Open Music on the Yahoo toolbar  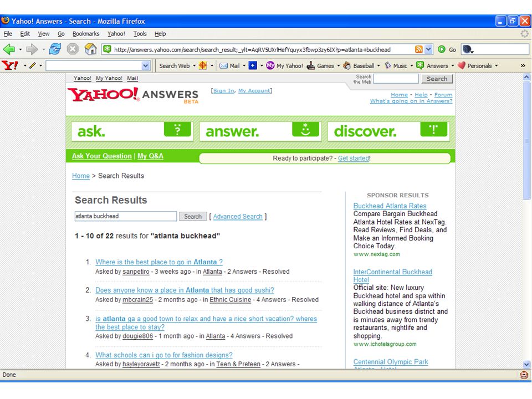coord(396,66)
